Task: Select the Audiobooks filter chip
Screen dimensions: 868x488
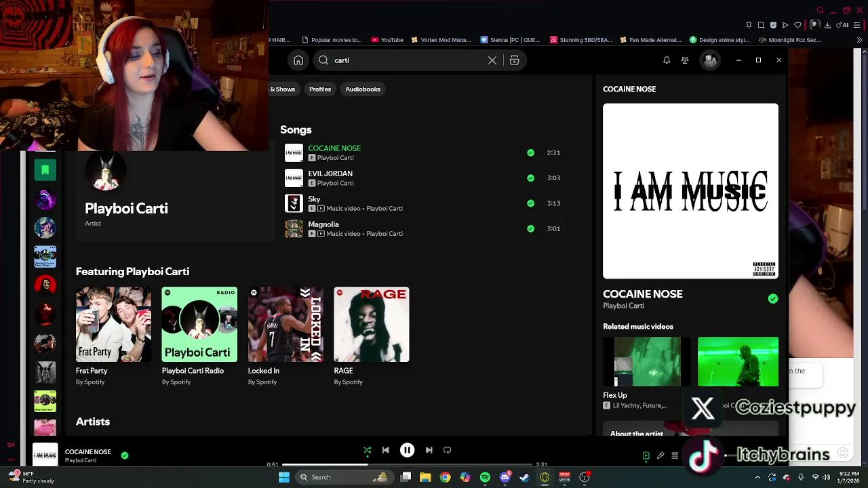Action: pos(363,89)
